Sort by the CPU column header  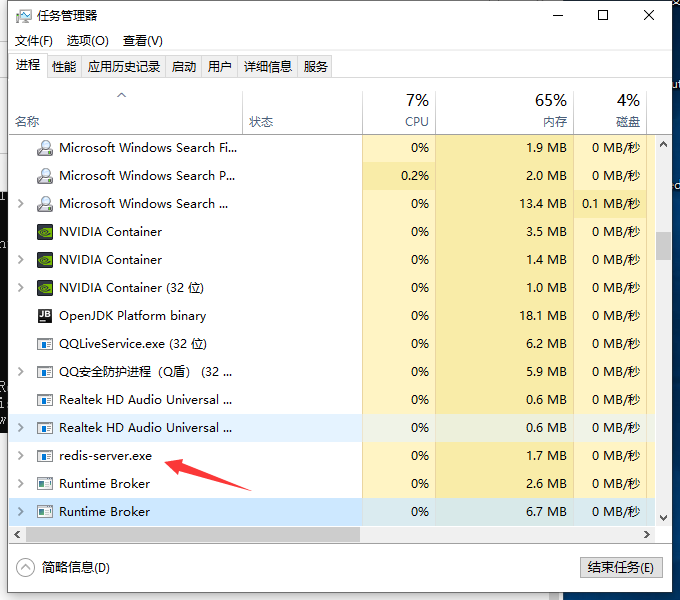(x=399, y=112)
